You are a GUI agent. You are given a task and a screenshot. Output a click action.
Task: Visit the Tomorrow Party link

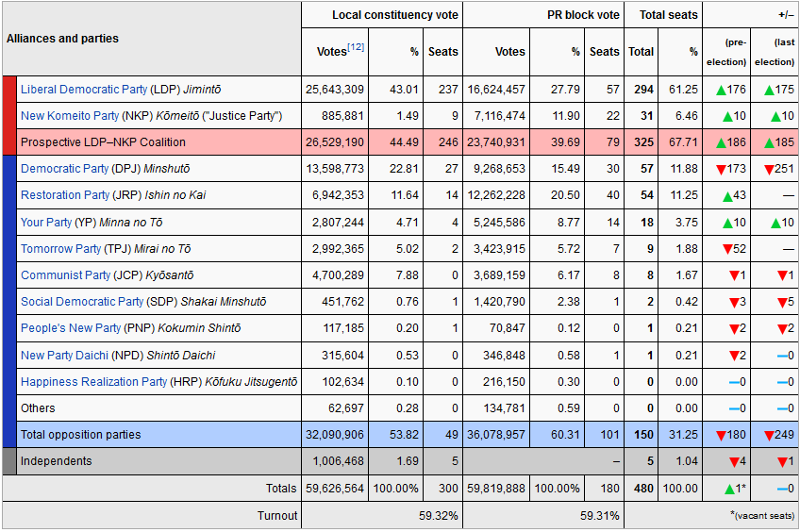point(60,249)
